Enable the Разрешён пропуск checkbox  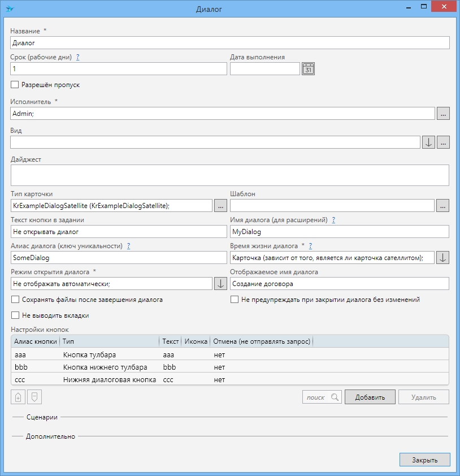point(15,85)
